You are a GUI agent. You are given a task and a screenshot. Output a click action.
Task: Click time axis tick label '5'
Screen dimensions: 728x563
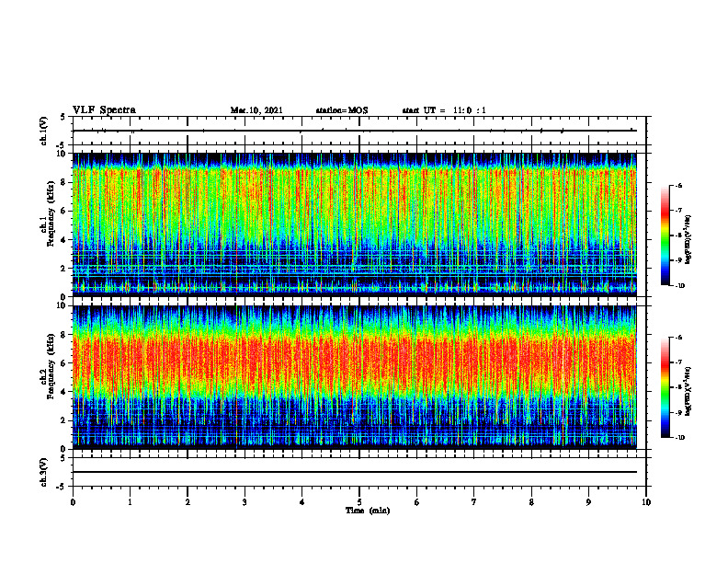click(x=359, y=502)
